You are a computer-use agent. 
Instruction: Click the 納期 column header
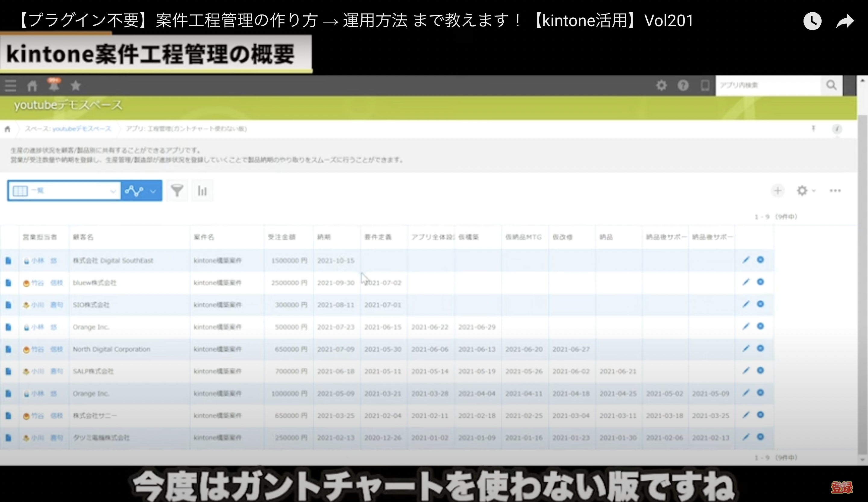tap(324, 237)
